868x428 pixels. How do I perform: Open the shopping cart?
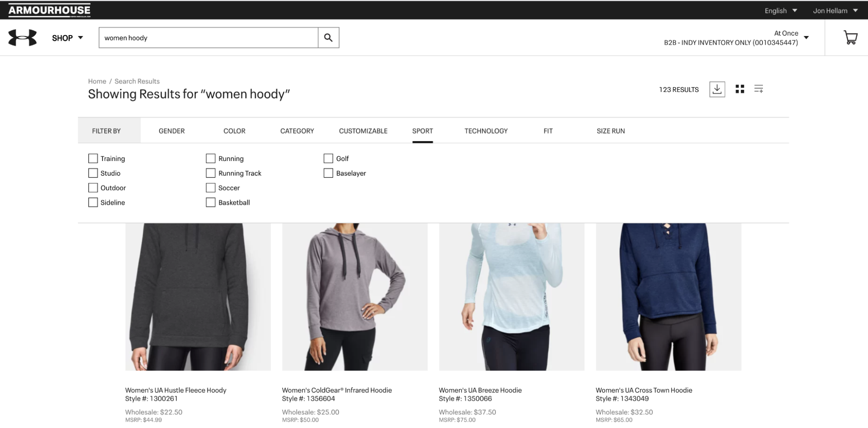(x=850, y=38)
